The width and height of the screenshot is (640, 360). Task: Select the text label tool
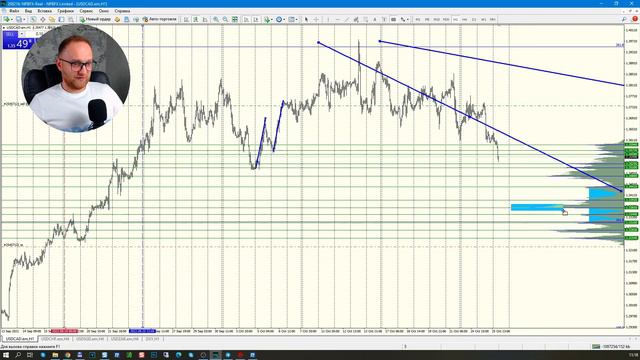384,19
